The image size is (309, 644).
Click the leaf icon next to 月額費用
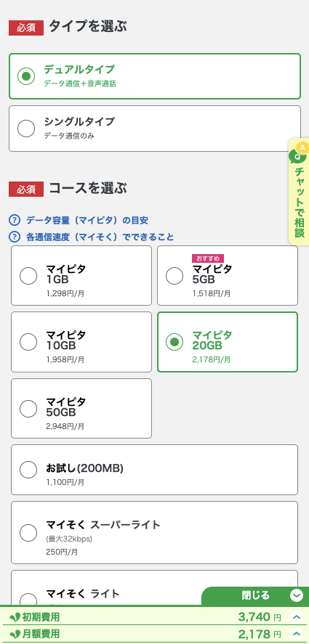click(x=15, y=633)
